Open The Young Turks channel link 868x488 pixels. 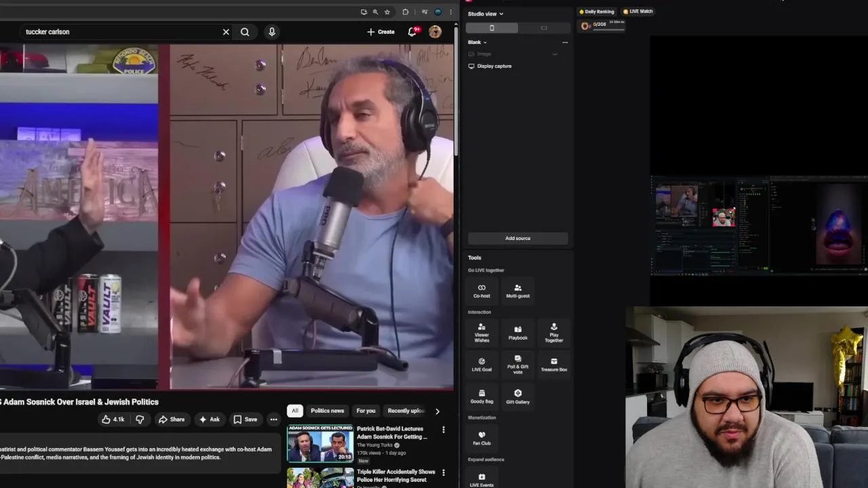[x=376, y=445]
